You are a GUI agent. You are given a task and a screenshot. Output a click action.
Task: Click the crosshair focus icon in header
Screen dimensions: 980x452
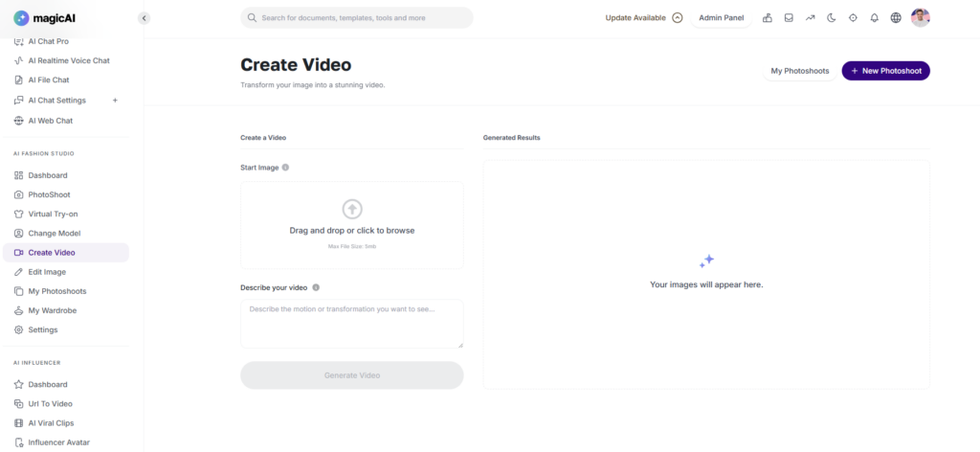853,17
